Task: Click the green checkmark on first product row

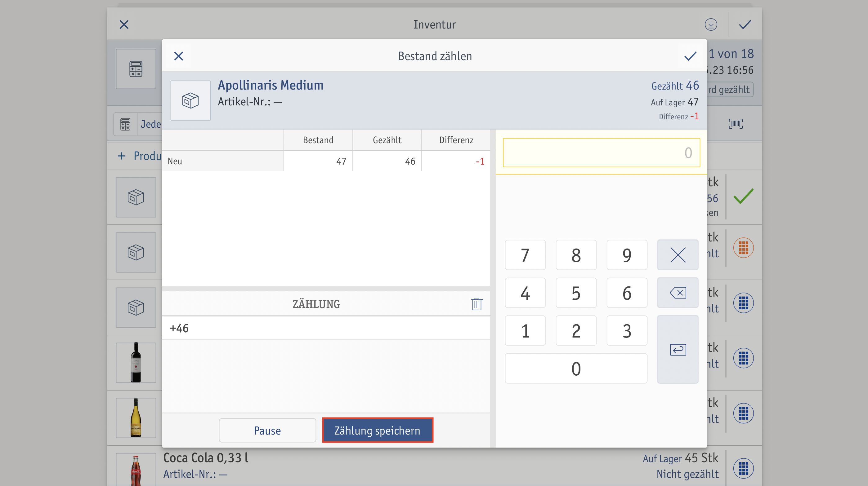Action: pos(743,196)
